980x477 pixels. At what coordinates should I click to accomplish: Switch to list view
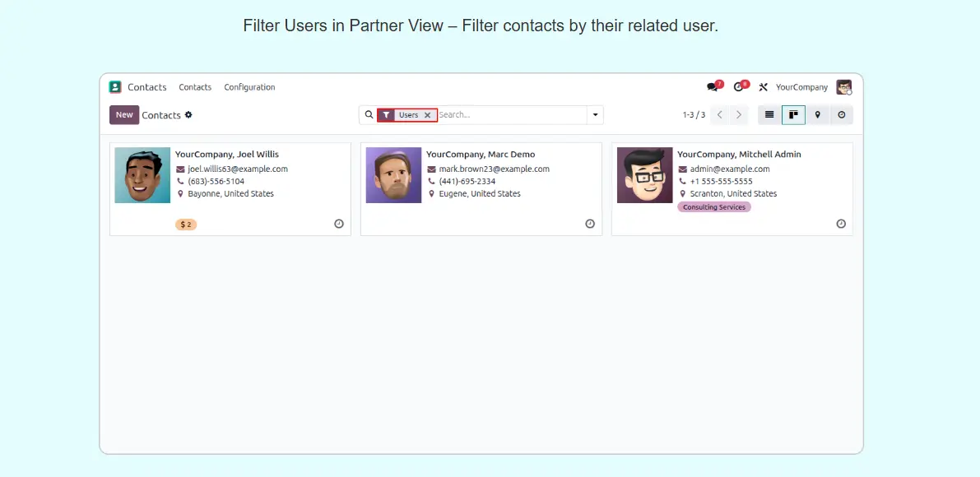click(x=769, y=115)
